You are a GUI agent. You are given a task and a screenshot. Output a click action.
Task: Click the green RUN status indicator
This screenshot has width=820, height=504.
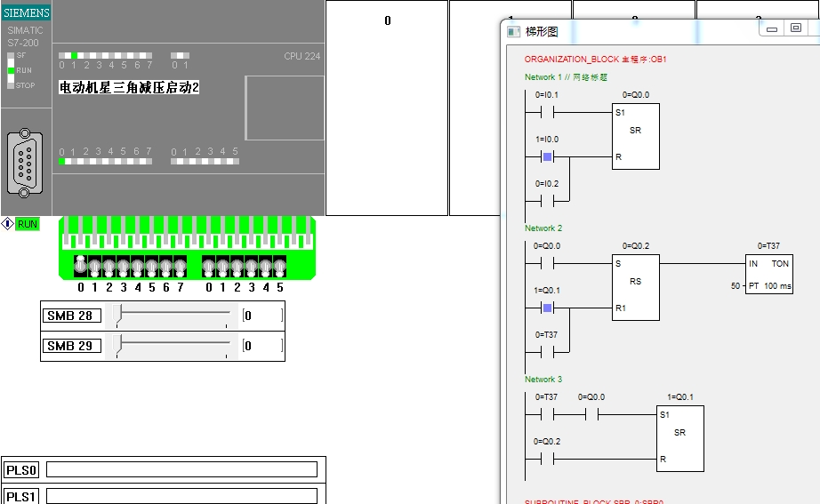pos(28,224)
